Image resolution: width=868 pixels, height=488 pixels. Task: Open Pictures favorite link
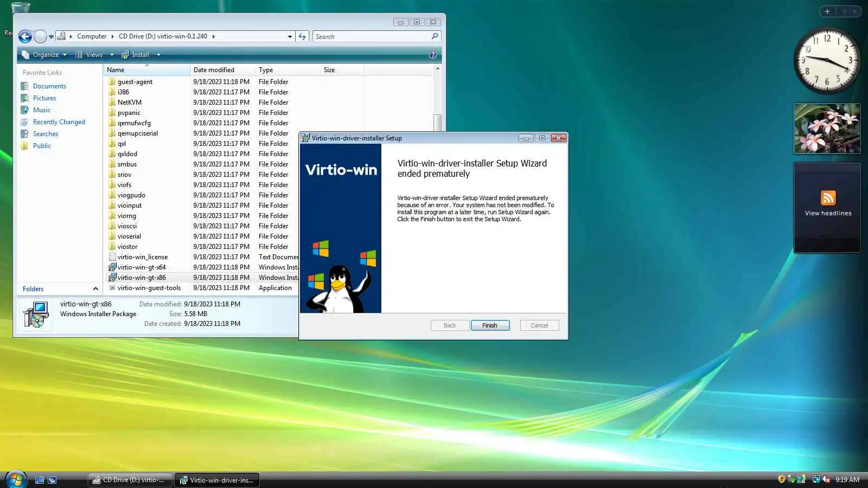pyautogui.click(x=44, y=98)
